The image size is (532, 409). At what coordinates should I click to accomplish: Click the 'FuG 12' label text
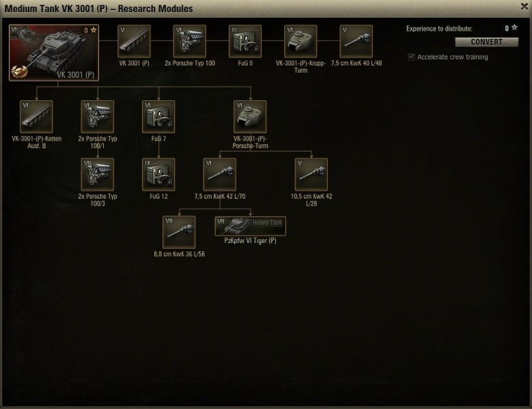click(x=158, y=197)
